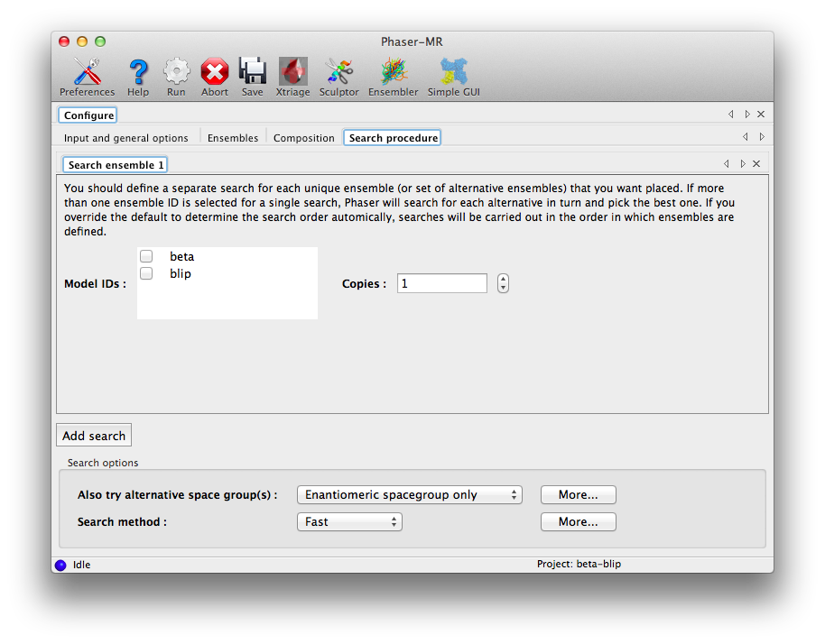Increase Copies using the stepper control
825x644 pixels.
tap(503, 278)
